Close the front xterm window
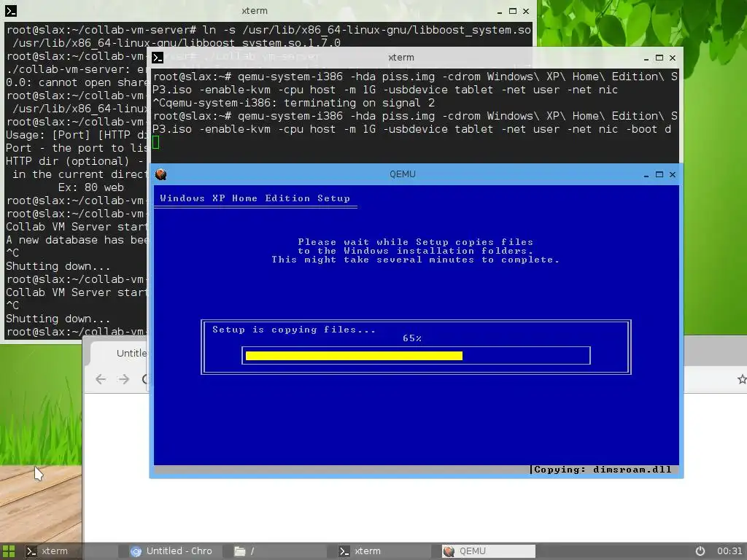747x560 pixels. (x=673, y=58)
